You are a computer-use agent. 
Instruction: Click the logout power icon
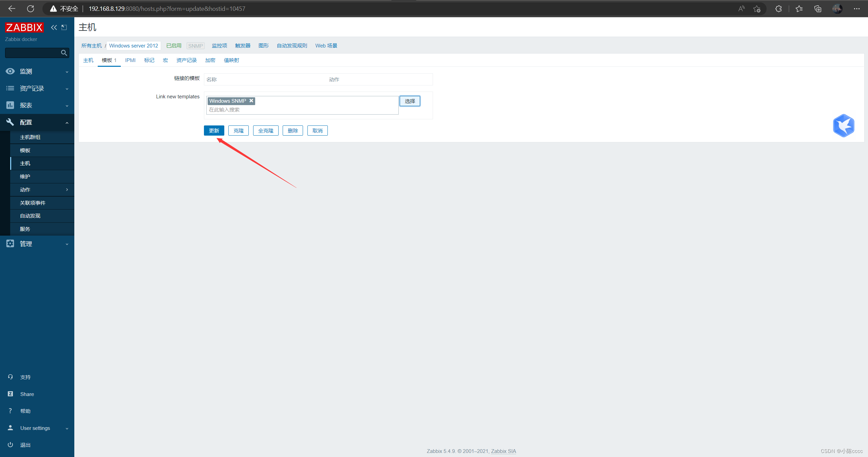coord(10,444)
